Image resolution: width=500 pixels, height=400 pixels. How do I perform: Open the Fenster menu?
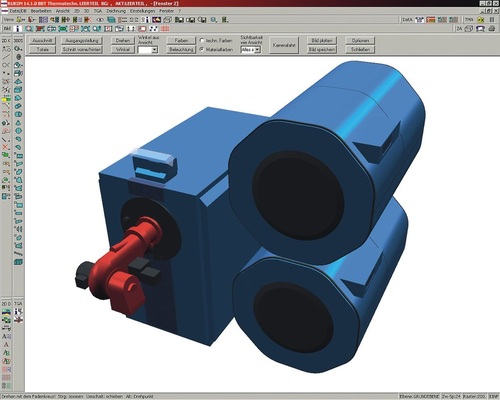pyautogui.click(x=166, y=11)
